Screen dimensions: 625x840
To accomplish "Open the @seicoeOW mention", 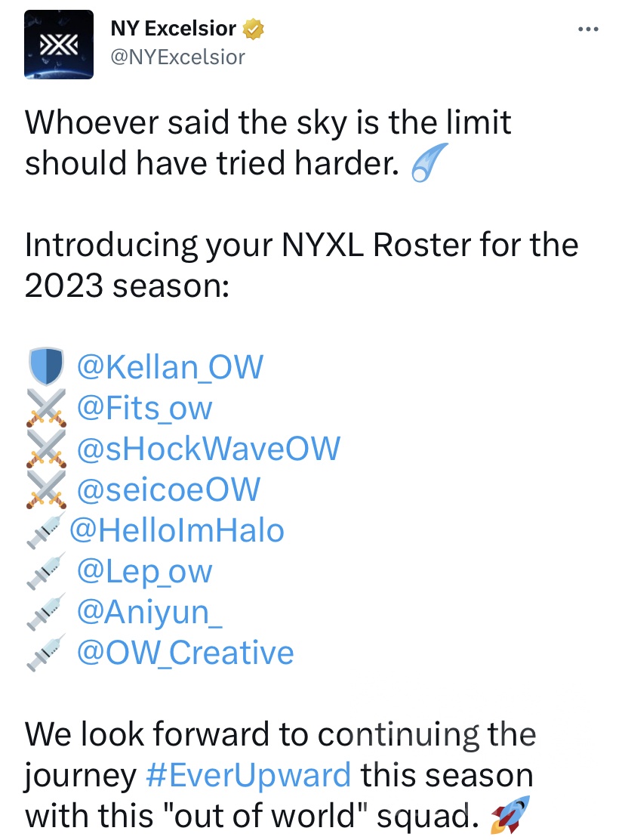I will click(168, 489).
